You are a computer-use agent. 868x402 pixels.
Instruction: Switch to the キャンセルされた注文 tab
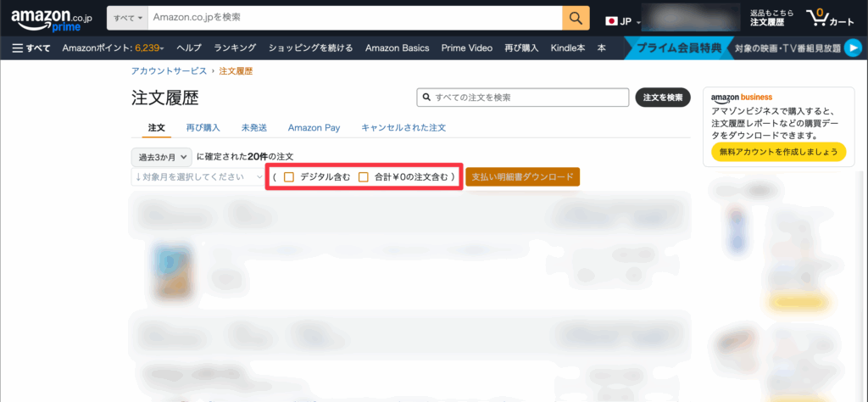403,128
